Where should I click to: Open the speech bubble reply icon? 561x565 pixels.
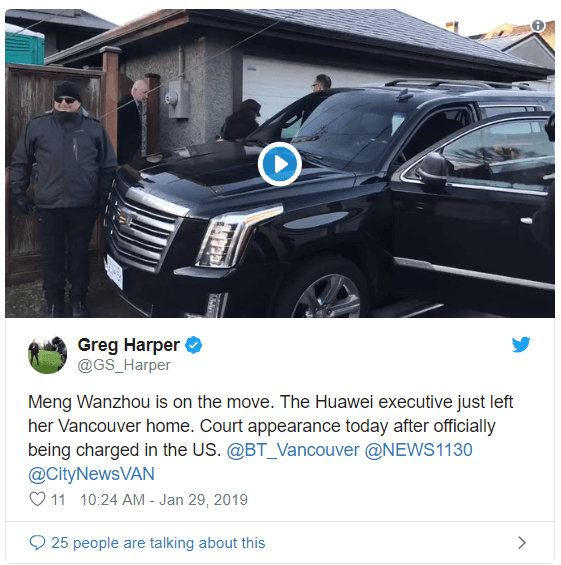(37, 542)
